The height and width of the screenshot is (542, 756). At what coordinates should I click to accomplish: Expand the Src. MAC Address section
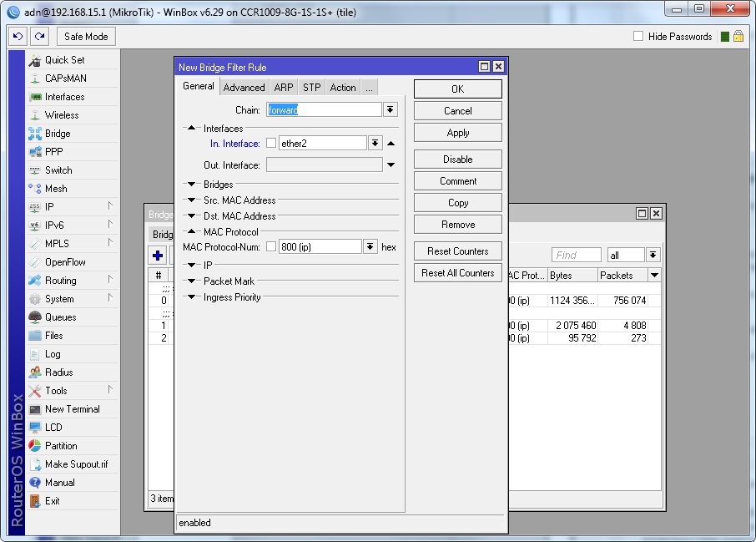click(x=191, y=200)
